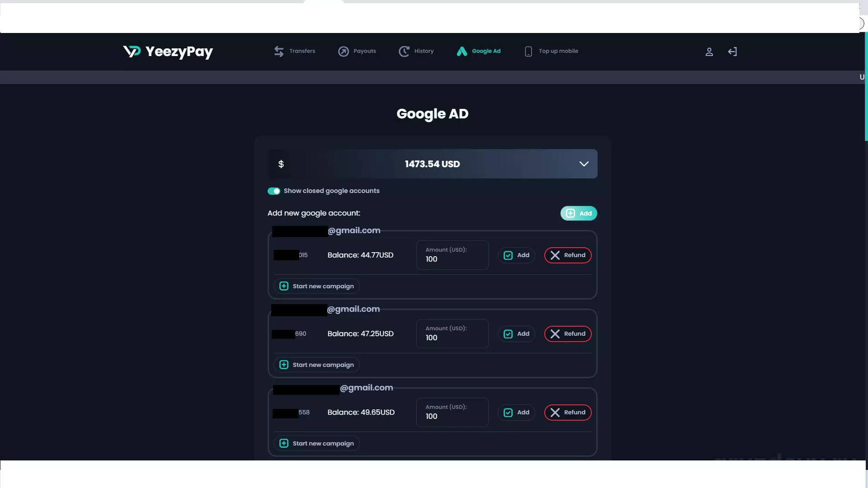Screen dimensions: 868x488
Task: Click Add next to Add new google account
Action: click(x=579, y=213)
